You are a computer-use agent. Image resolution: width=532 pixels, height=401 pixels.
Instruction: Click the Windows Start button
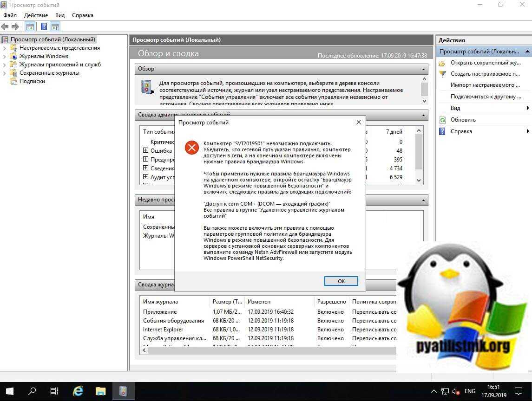(x=9, y=391)
